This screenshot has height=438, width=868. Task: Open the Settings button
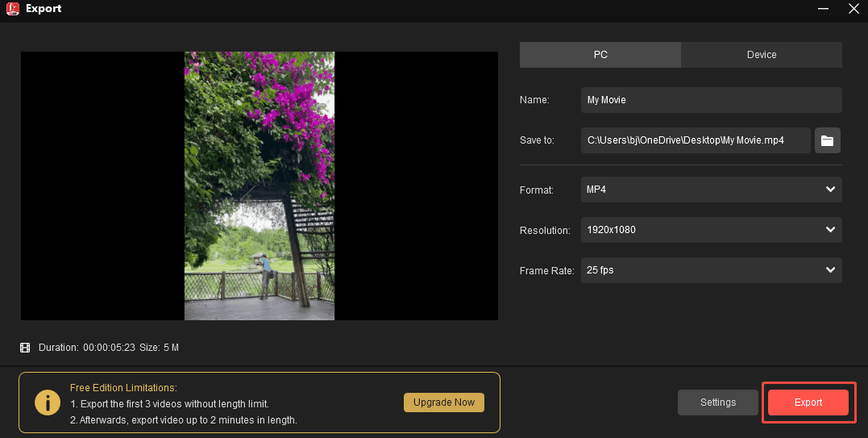click(718, 403)
